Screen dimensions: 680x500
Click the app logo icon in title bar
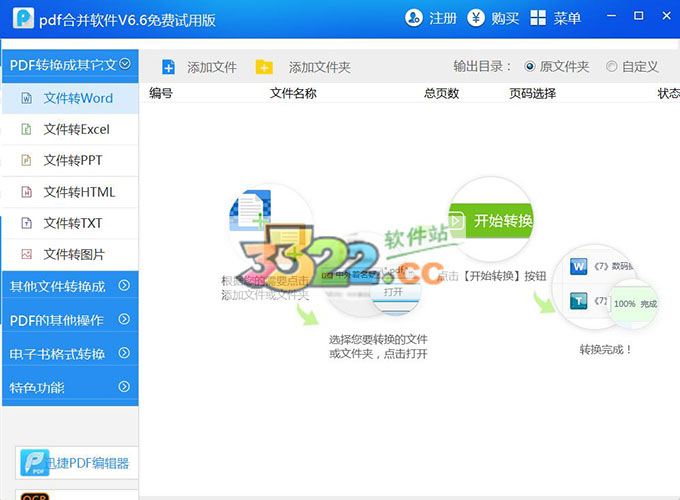(x=23, y=18)
